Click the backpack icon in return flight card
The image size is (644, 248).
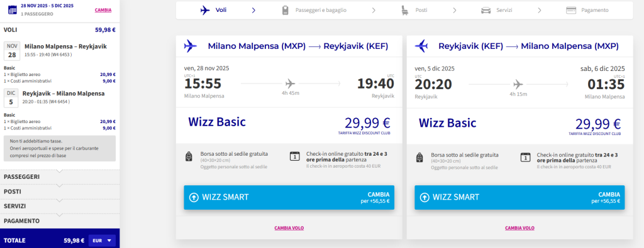coord(419,157)
